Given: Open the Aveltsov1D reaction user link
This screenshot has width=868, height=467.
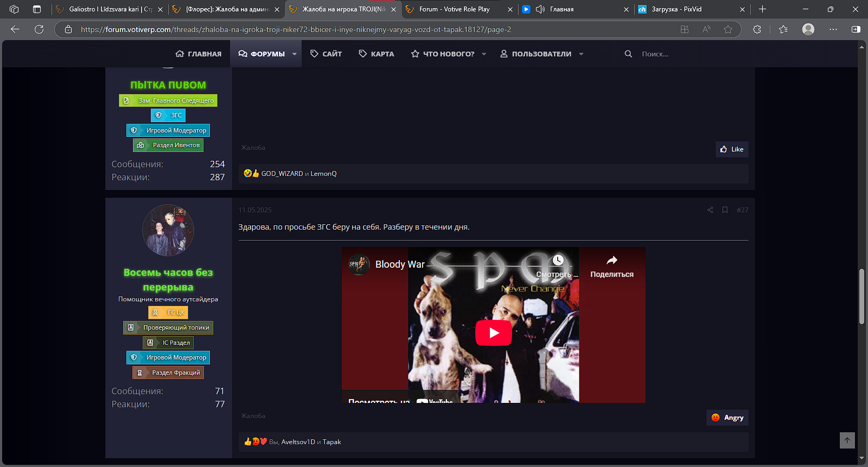Looking at the screenshot, I should (x=298, y=442).
